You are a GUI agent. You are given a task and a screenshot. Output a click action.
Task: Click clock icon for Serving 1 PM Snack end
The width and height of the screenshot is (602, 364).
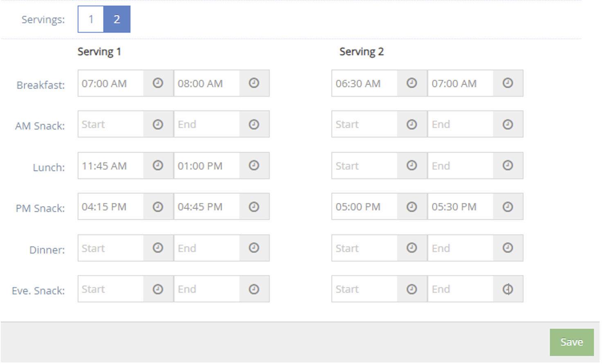(x=254, y=207)
